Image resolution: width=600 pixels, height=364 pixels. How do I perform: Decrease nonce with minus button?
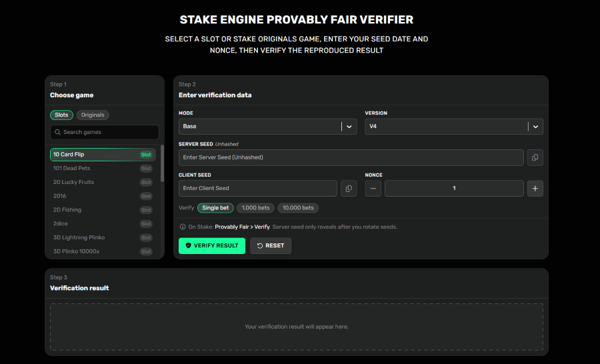tap(373, 188)
